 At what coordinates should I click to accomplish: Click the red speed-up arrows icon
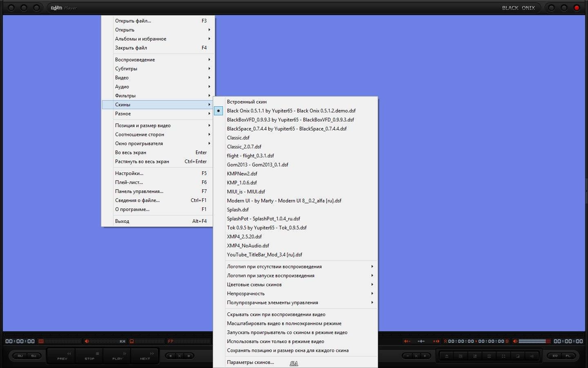tap(436, 341)
